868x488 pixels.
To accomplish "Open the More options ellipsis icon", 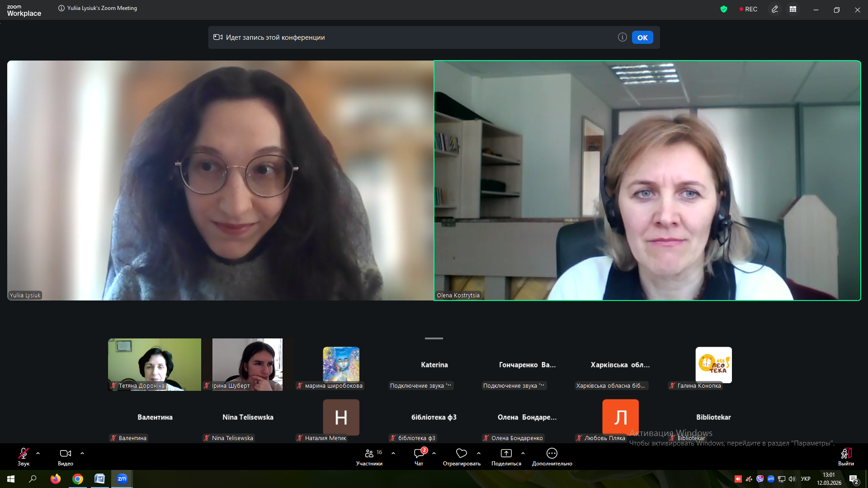I will pyautogui.click(x=552, y=453).
